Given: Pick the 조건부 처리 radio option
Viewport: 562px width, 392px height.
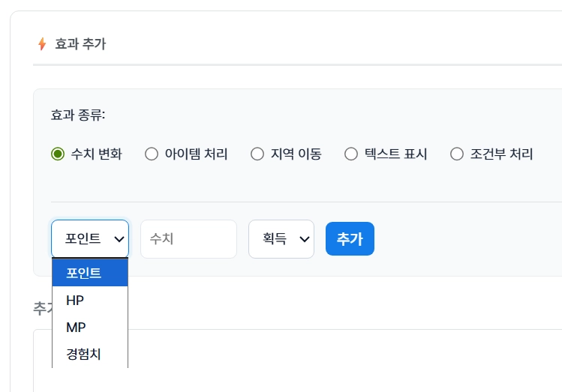Looking at the screenshot, I should (456, 154).
